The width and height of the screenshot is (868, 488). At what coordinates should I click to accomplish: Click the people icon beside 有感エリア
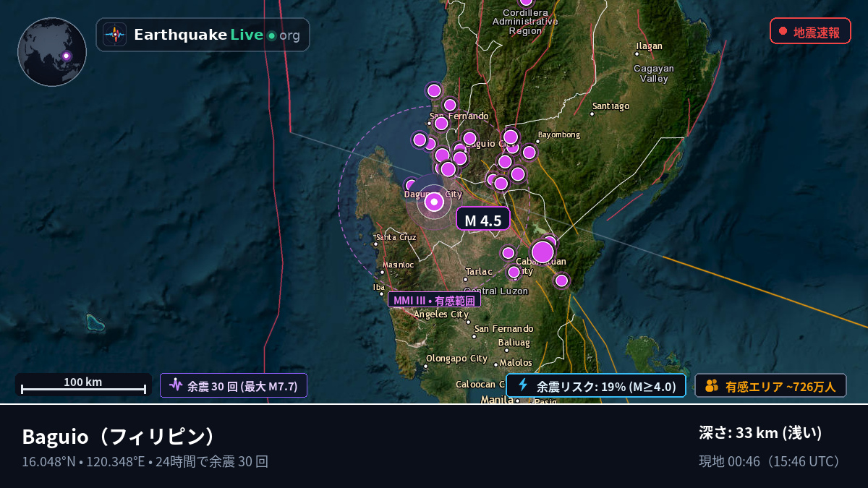click(x=711, y=386)
